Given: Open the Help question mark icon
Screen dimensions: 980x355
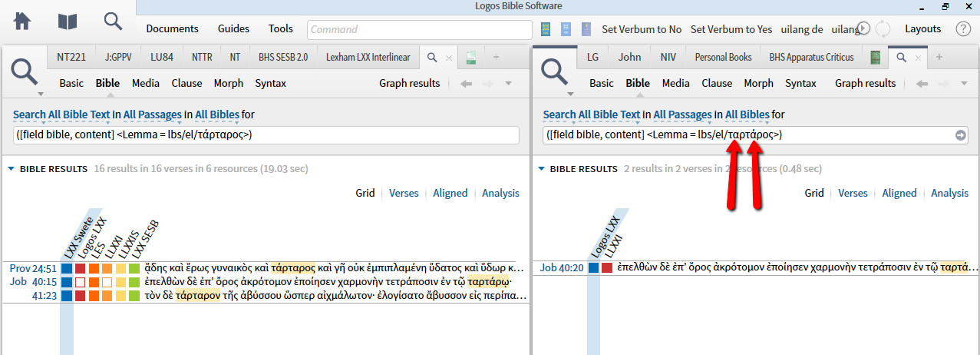Looking at the screenshot, I should (x=963, y=29).
